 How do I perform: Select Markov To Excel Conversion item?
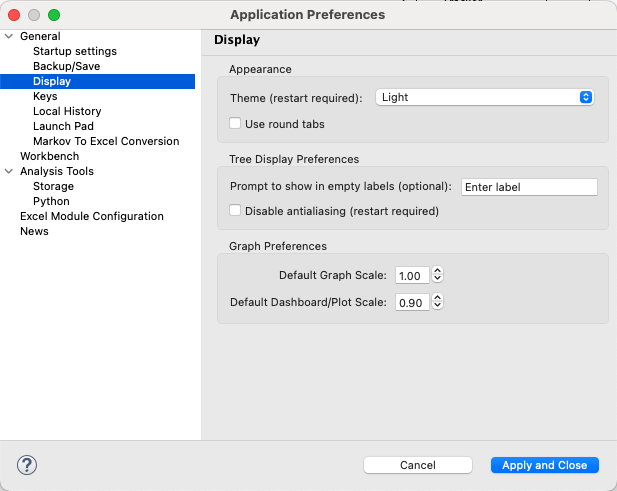[x=106, y=142]
